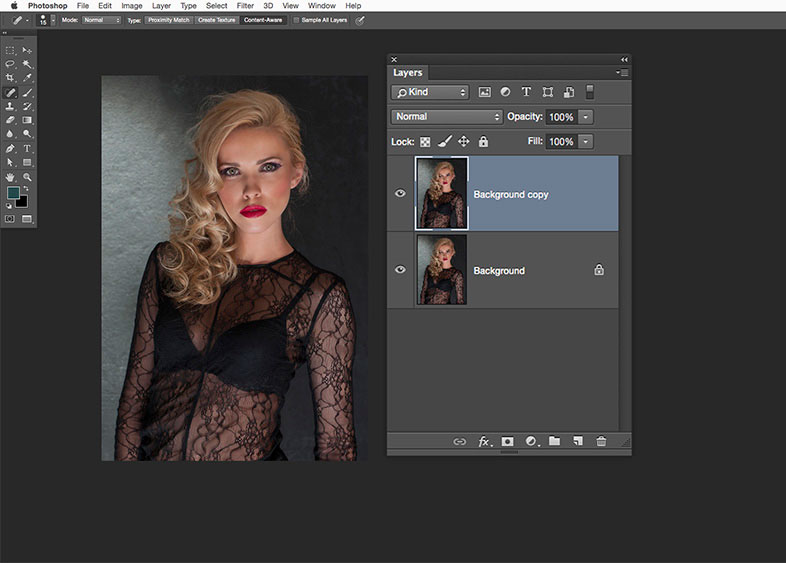Select the Create Texture button
Viewport: 786px width, 563px height.
(217, 19)
